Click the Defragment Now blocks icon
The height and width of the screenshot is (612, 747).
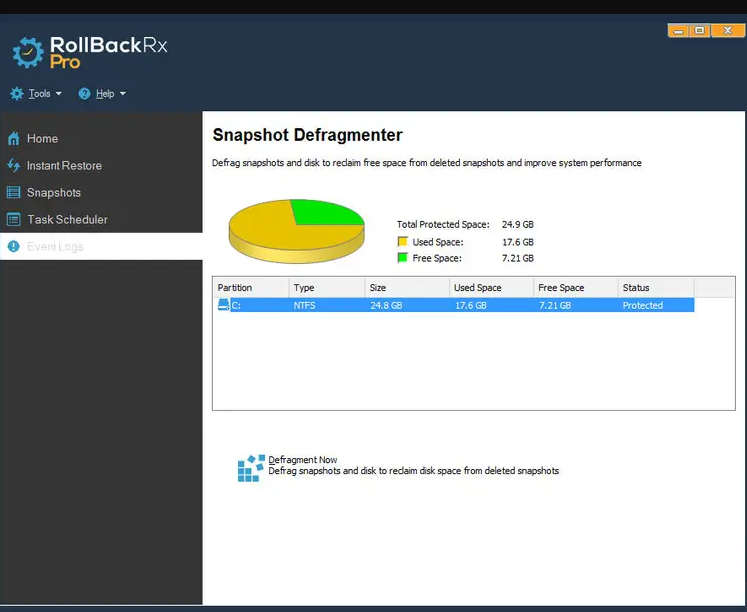[251, 468]
